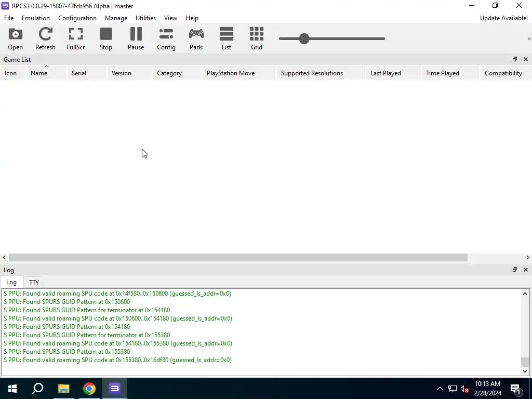Click log line 'terminator at 0x154180'
The width and height of the screenshot is (532, 399).
pos(87,310)
